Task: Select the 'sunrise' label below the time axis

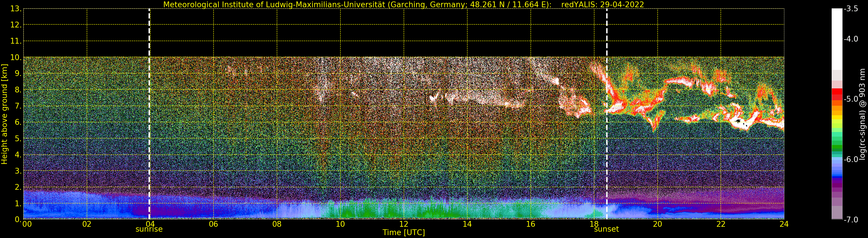Action: [149, 229]
